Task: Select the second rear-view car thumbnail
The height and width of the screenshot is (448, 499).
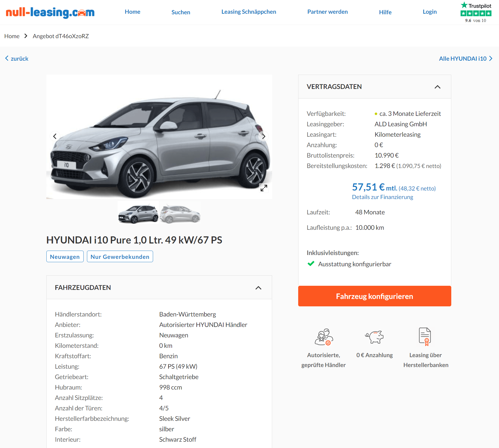Action: pos(180,213)
